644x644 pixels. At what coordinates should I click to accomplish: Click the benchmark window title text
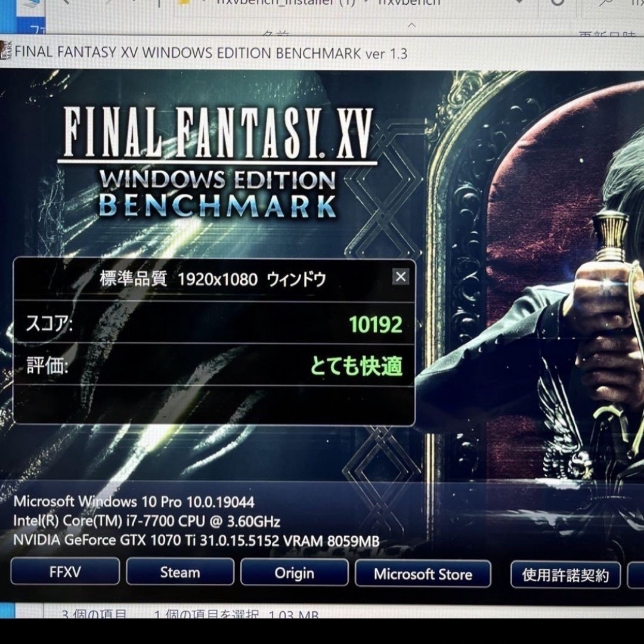[210, 53]
